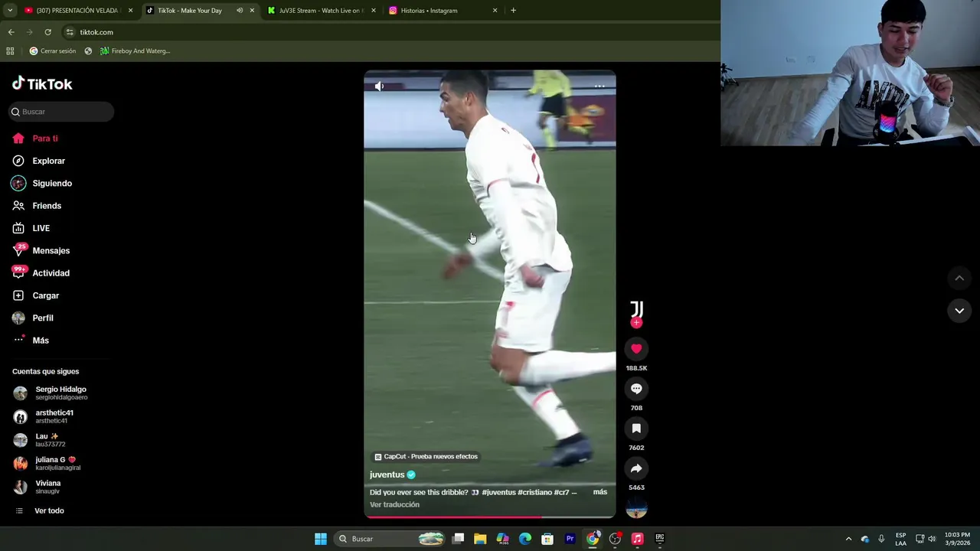980x551 pixels.
Task: Open Epic Games launcher from taskbar
Action: (x=659, y=539)
